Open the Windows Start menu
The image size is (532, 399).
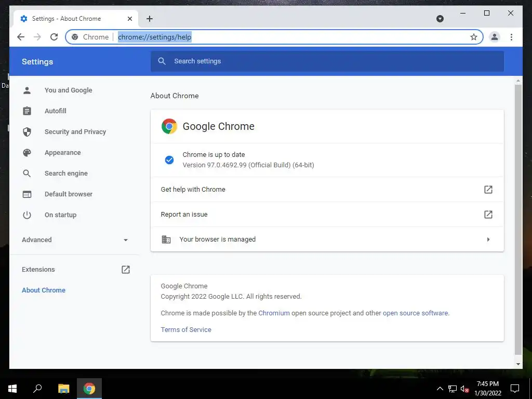[12, 389]
